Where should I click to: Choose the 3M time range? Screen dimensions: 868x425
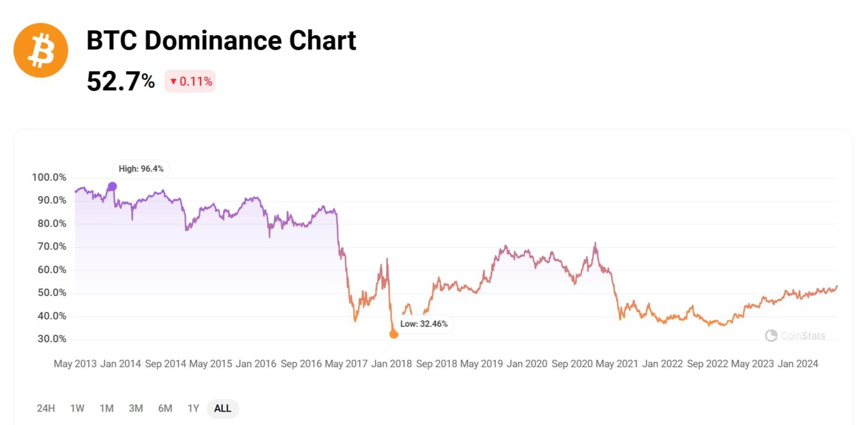[136, 409]
